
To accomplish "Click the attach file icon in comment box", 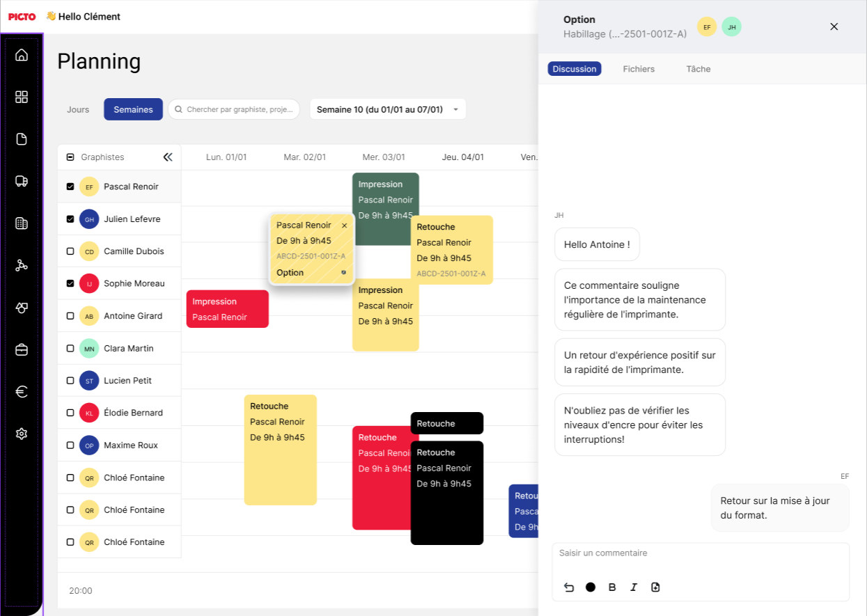I will [655, 587].
